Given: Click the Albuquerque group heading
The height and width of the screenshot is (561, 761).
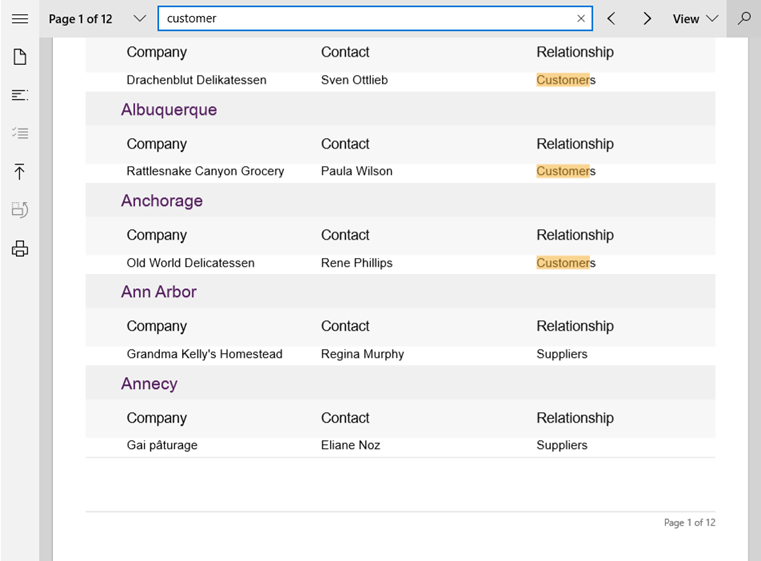Looking at the screenshot, I should pos(169,110).
